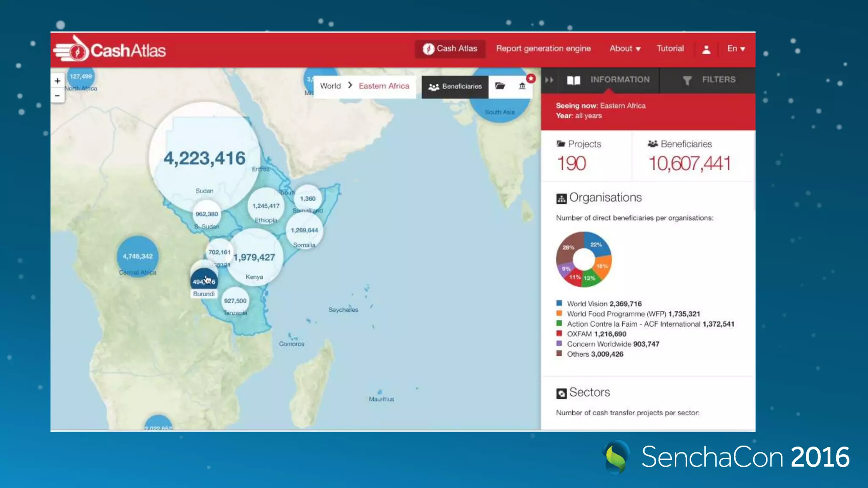Open the Tutorial link
This screenshot has height=488, width=868.
670,49
